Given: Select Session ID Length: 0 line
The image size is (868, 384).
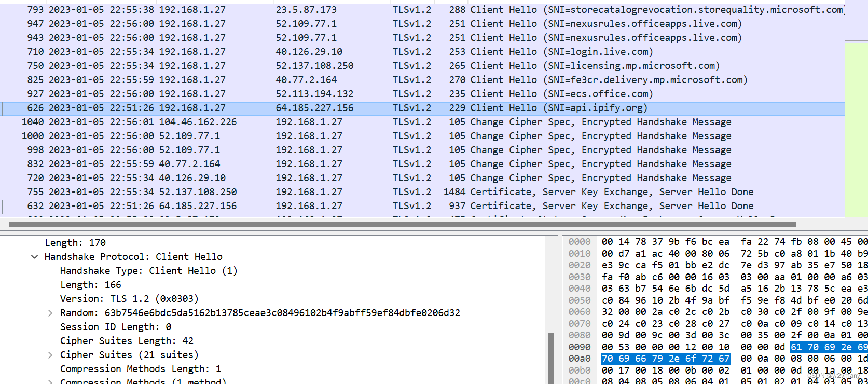Looking at the screenshot, I should coord(116,327).
